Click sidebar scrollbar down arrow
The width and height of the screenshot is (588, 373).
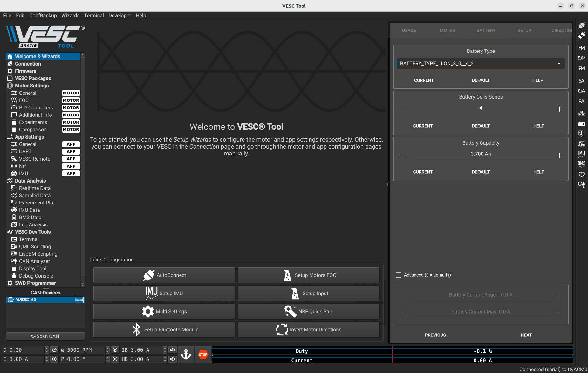83,285
